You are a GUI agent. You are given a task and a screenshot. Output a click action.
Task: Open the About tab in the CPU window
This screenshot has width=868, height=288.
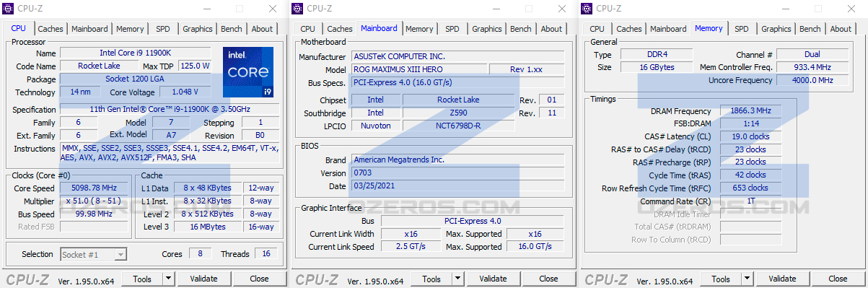(263, 29)
